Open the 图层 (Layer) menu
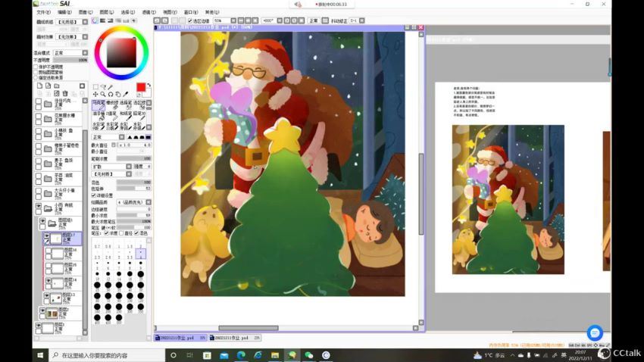This screenshot has height=362, width=644. click(x=106, y=12)
